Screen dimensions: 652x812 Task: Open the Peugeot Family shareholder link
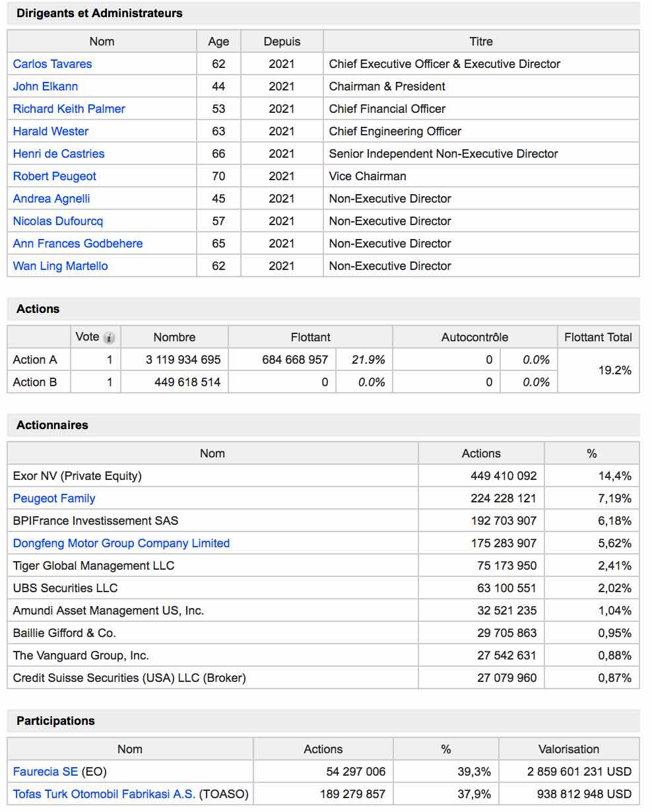(54, 498)
